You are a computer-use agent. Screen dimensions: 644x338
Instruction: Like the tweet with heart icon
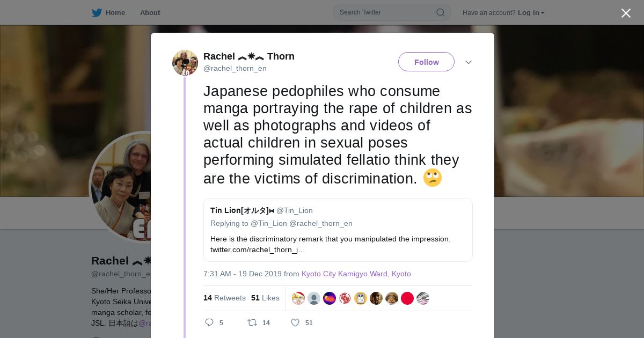(x=295, y=322)
